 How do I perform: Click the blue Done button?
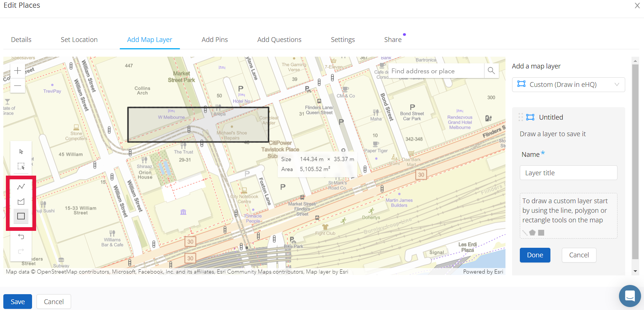tap(535, 255)
